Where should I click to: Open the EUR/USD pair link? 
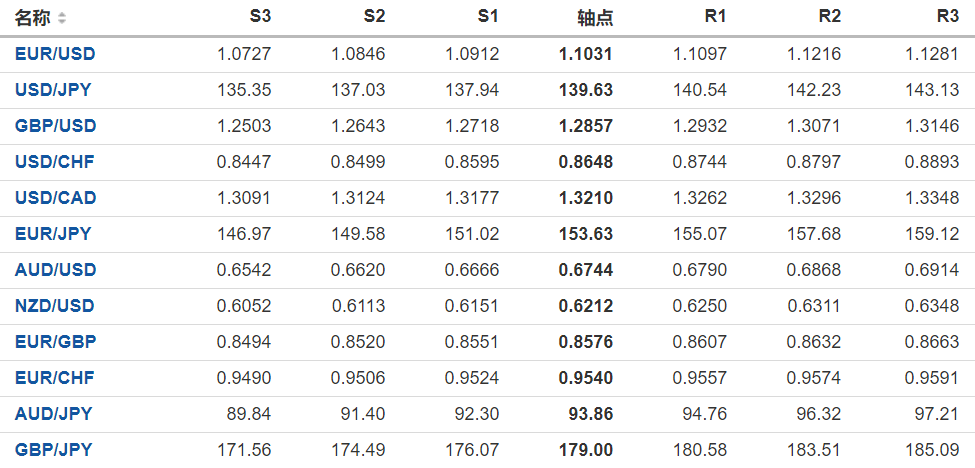coord(56,54)
